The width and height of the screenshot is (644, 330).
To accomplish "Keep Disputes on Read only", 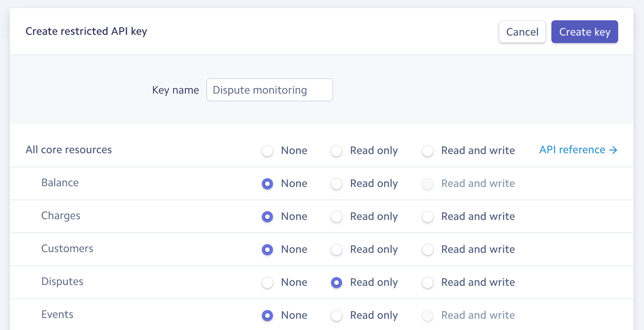I will (x=336, y=282).
